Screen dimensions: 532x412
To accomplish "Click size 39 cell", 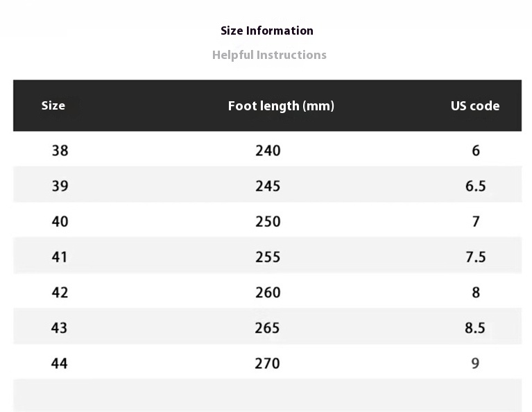I will (60, 186).
